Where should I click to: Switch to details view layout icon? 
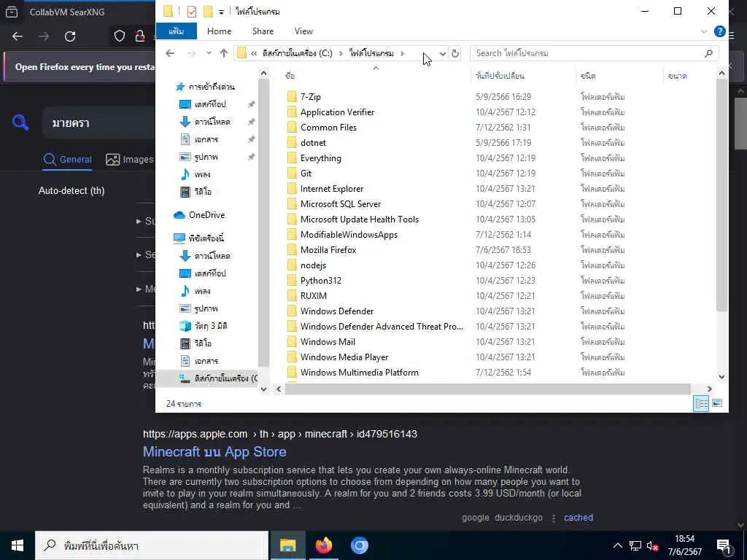click(701, 403)
